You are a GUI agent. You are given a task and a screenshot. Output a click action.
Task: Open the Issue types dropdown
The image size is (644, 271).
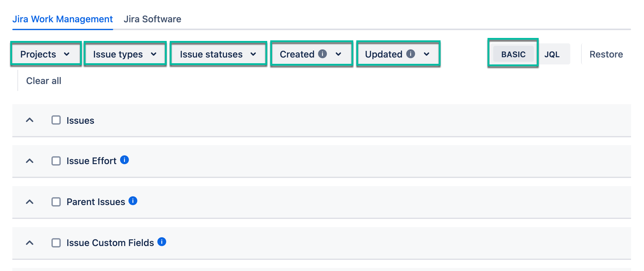coord(125,54)
